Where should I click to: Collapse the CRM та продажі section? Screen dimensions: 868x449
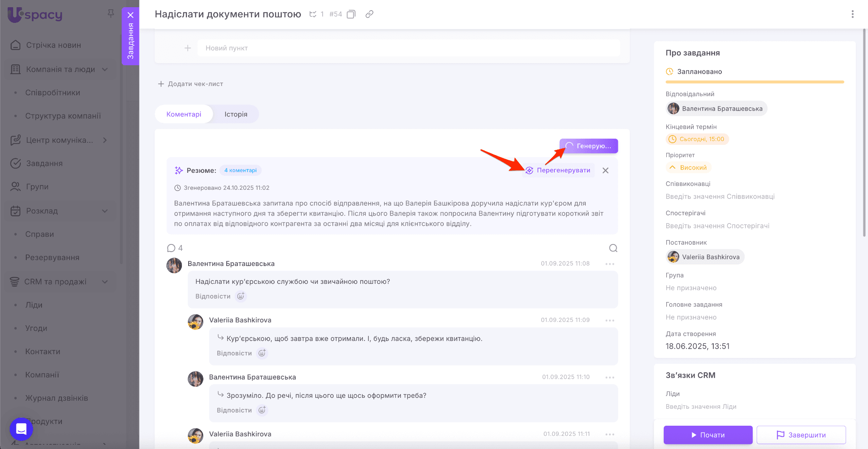(x=105, y=282)
